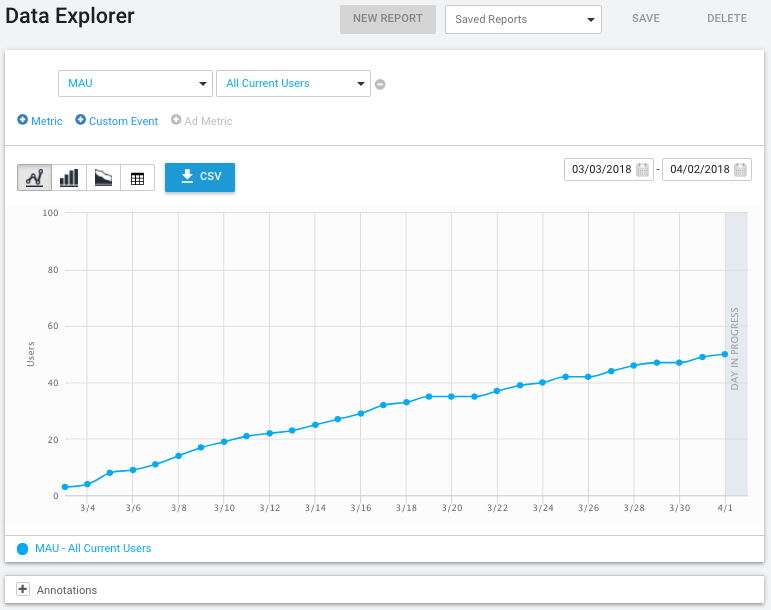Expand the Annotations panel
The width and height of the screenshot is (771, 610).
23,590
